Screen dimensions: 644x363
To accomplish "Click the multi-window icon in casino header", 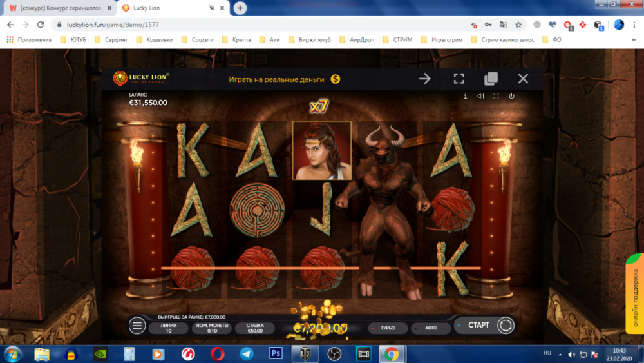I will pos(491,79).
